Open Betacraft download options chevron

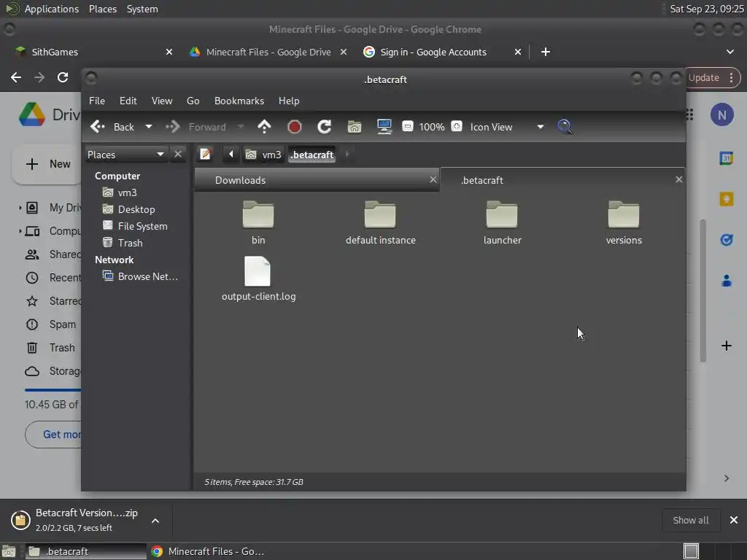click(x=155, y=521)
